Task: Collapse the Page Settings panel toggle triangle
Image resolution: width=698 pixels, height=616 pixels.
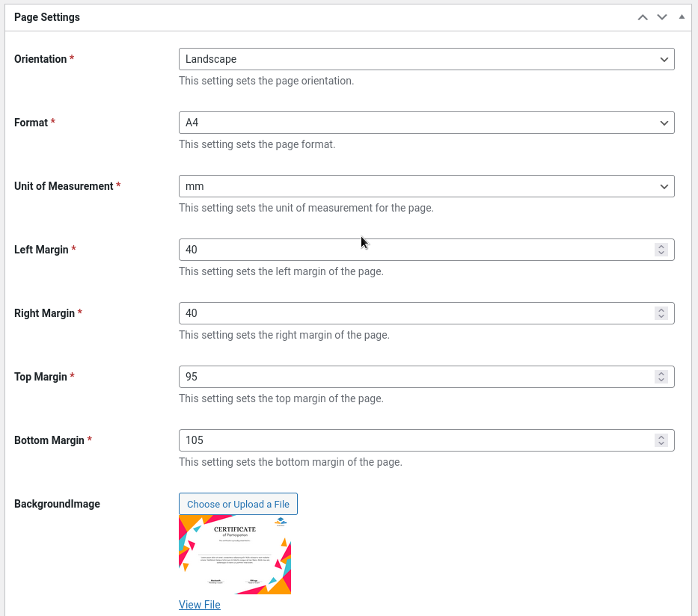Action: click(x=682, y=16)
